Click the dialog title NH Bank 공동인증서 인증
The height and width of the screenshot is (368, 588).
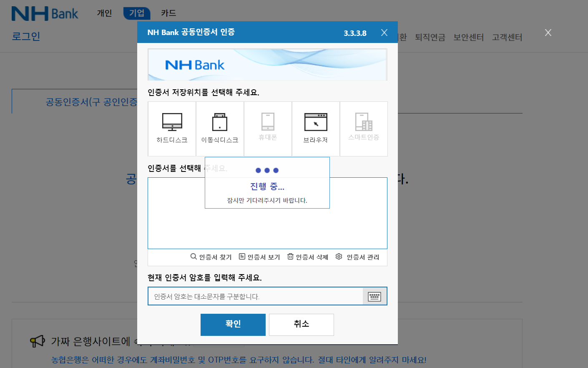[191, 32]
